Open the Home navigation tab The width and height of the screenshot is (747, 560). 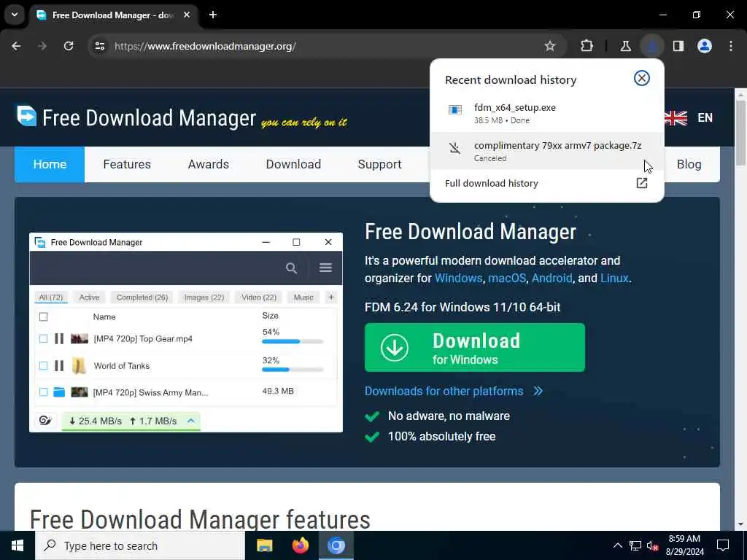(x=50, y=164)
